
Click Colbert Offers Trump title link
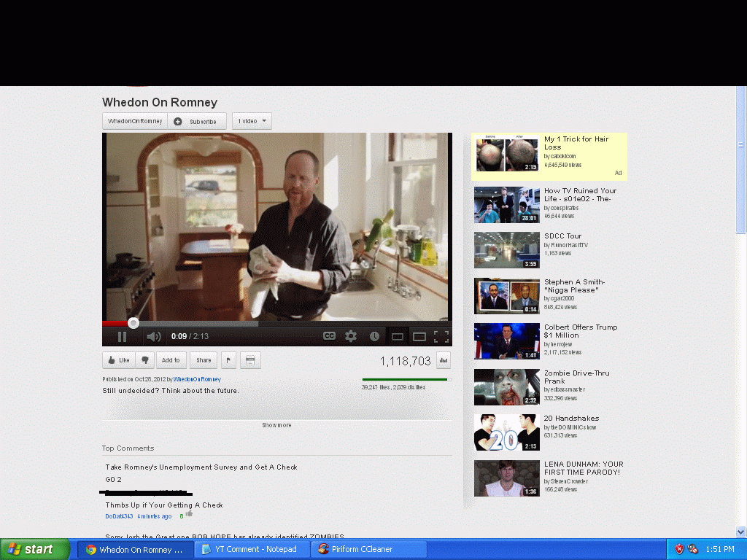tap(581, 332)
